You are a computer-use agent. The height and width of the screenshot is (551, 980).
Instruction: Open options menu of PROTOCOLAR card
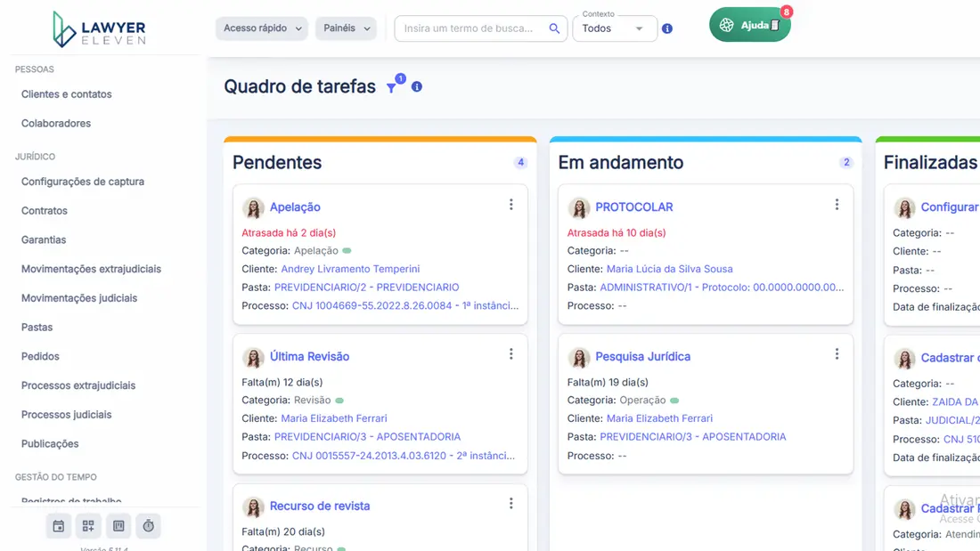837,205
